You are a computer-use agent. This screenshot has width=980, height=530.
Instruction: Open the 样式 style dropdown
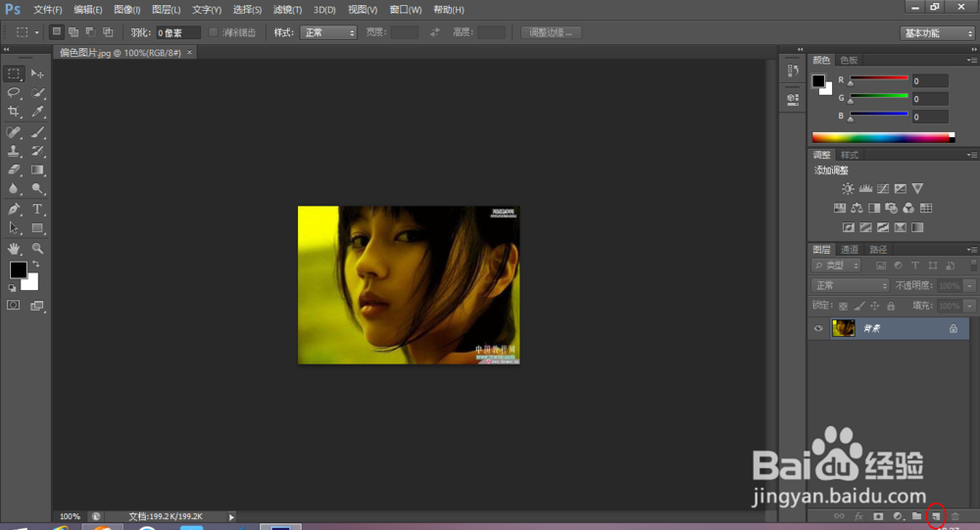point(328,32)
